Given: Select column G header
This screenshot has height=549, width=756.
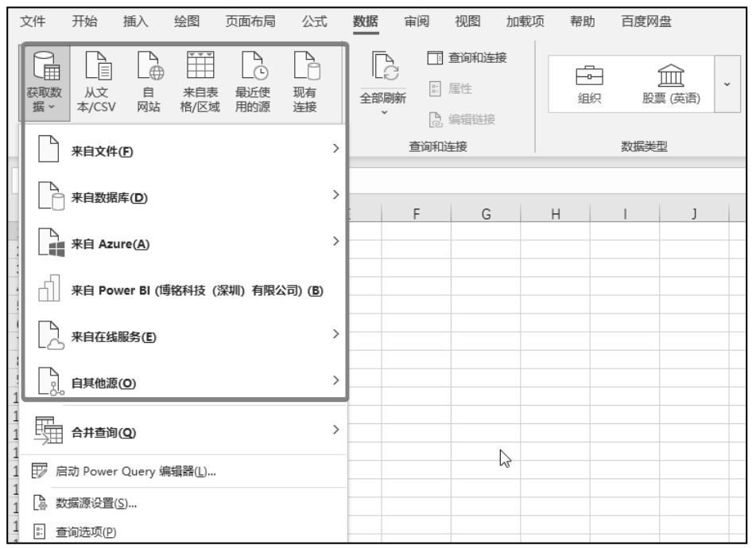Looking at the screenshot, I should point(486,213).
